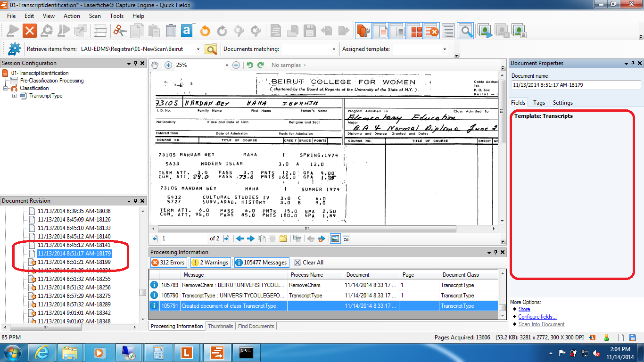Open the Assigned template dropdown
644x362 pixels.
444,49
